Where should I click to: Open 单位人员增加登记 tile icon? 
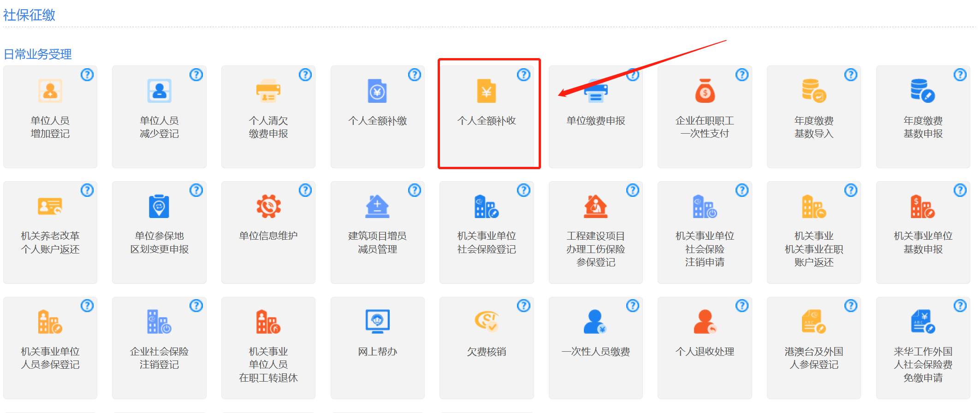click(50, 91)
